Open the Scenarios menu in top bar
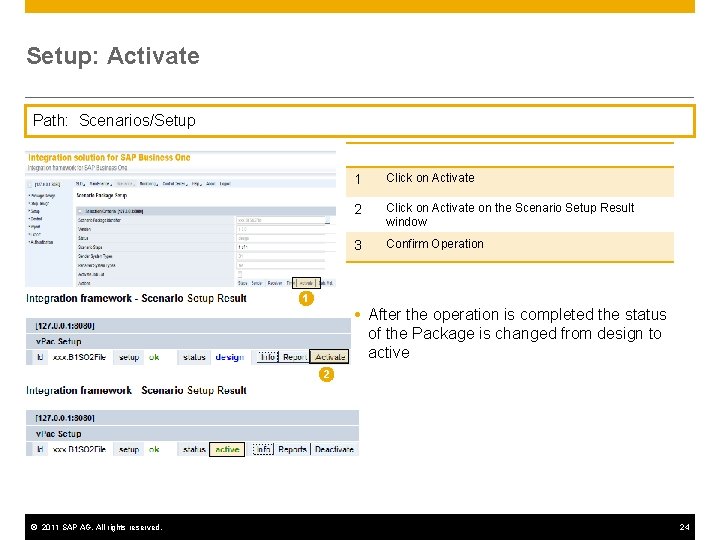Image resolution: width=720 pixels, height=540 pixels. tap(125, 184)
